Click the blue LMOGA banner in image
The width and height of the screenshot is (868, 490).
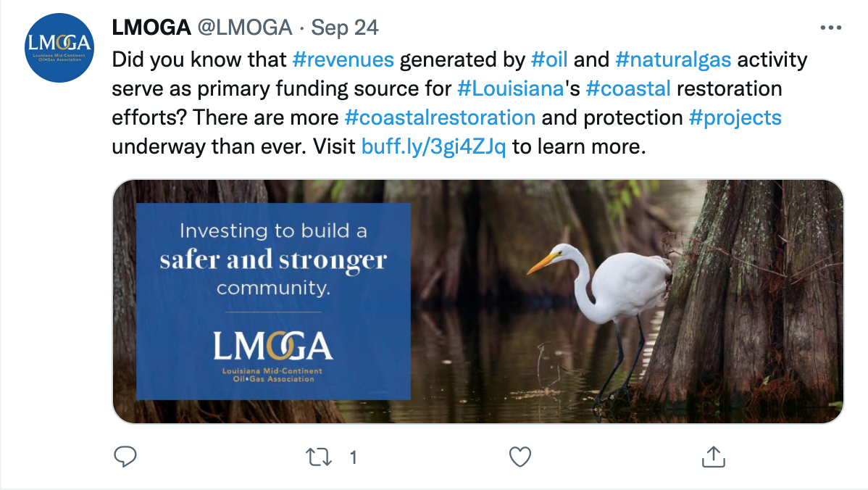tap(273, 301)
